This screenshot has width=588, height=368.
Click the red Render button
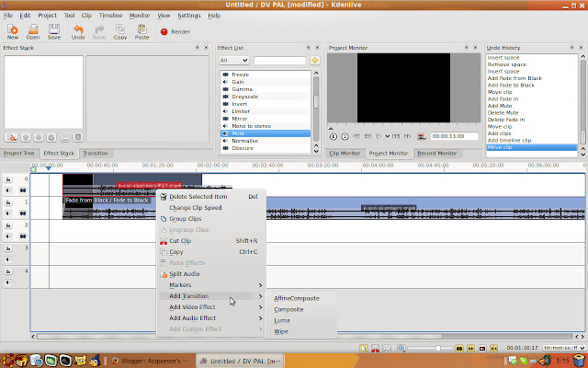[x=175, y=32]
